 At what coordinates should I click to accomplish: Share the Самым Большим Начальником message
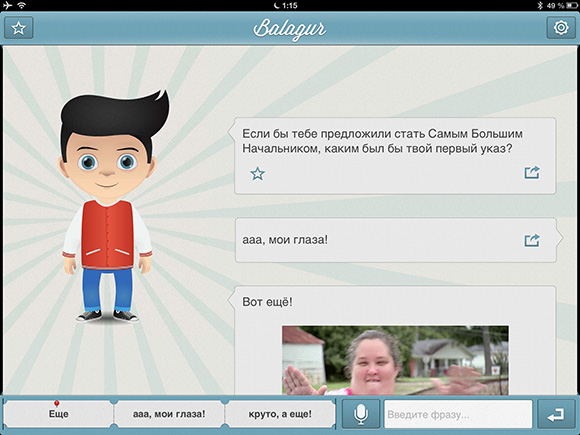(532, 172)
